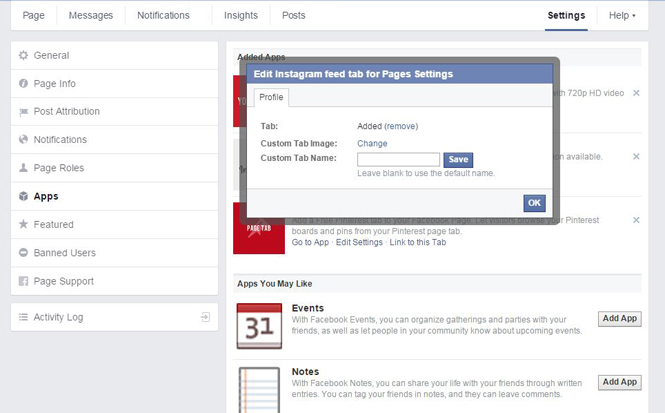Go to the Messages tab
The height and width of the screenshot is (413, 665).
(x=91, y=15)
